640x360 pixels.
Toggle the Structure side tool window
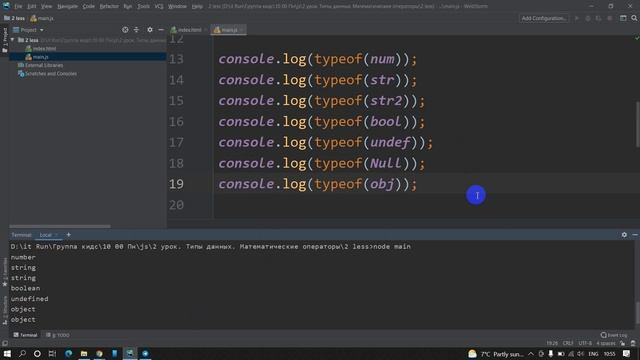pyautogui.click(x=4, y=310)
